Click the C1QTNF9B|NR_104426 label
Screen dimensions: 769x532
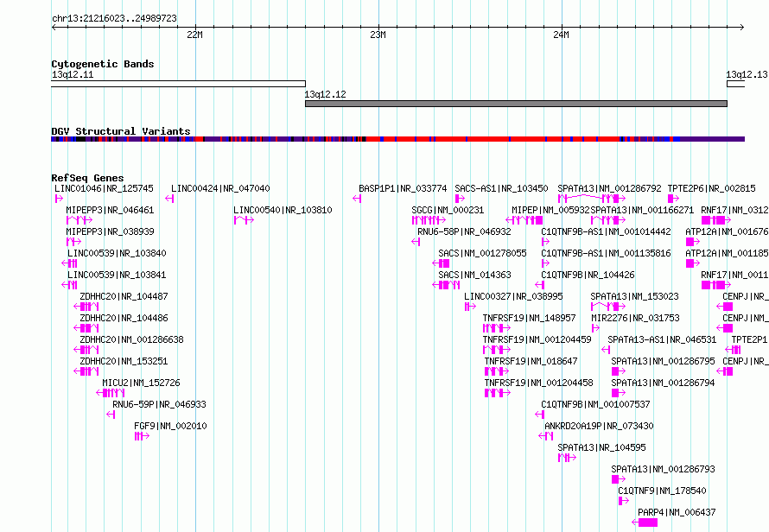588,275
